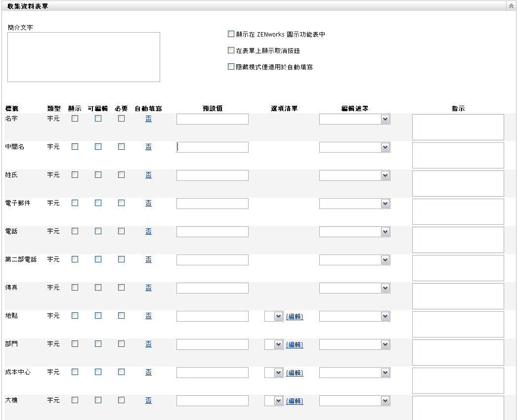Open 選項清單 dropdown for 地點 row
This screenshot has height=420, width=518.
tap(278, 316)
